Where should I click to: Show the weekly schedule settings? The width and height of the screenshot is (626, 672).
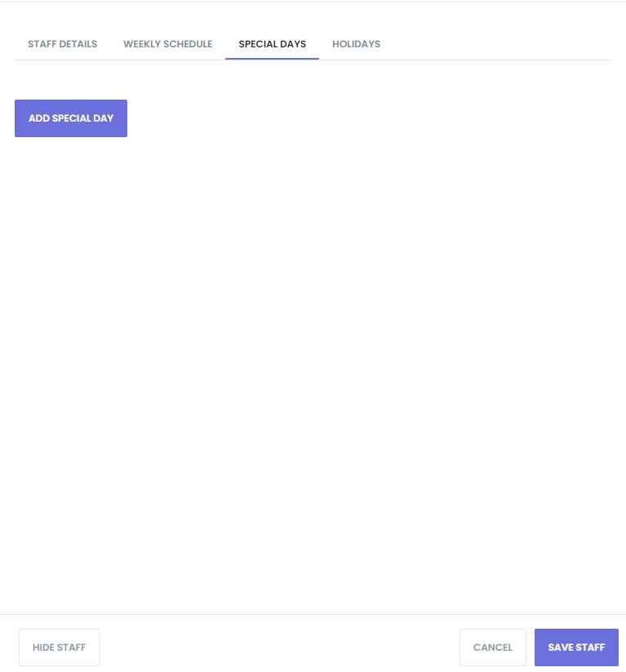[168, 44]
